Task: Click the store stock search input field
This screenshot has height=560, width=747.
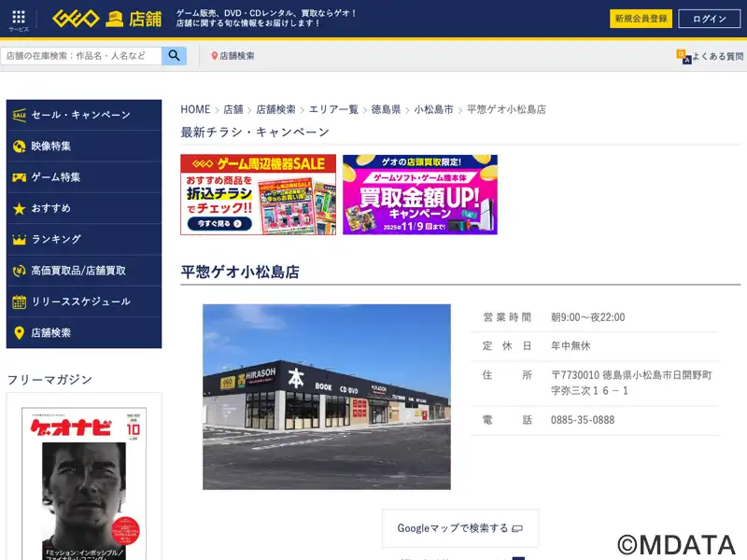Action: [81, 56]
